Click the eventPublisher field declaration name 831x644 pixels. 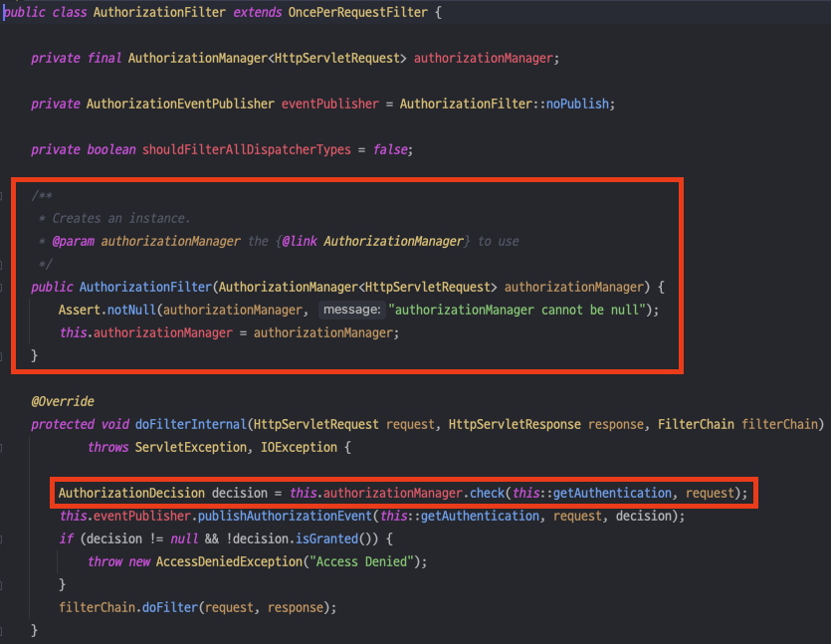[x=330, y=104]
